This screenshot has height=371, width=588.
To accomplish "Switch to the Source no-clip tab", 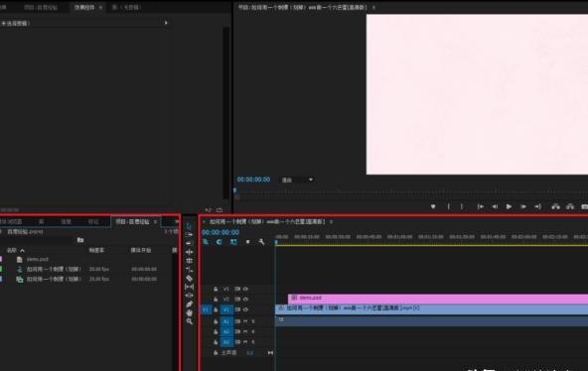I will (126, 7).
